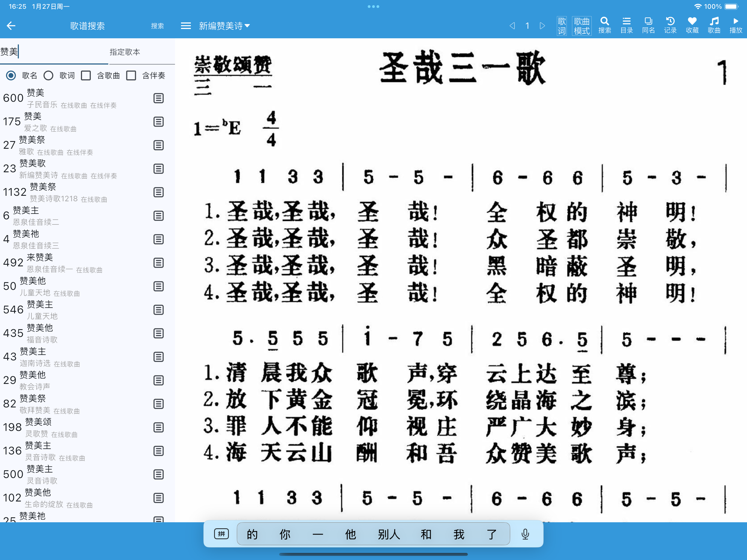Click the 搜索 text button

pos(157,26)
